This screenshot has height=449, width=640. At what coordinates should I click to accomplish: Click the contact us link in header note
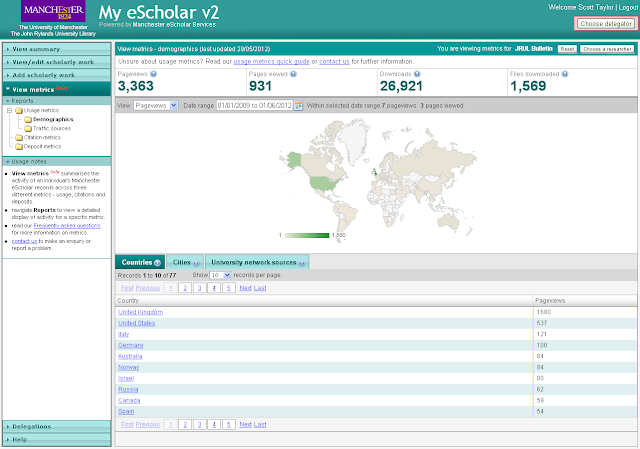click(334, 62)
